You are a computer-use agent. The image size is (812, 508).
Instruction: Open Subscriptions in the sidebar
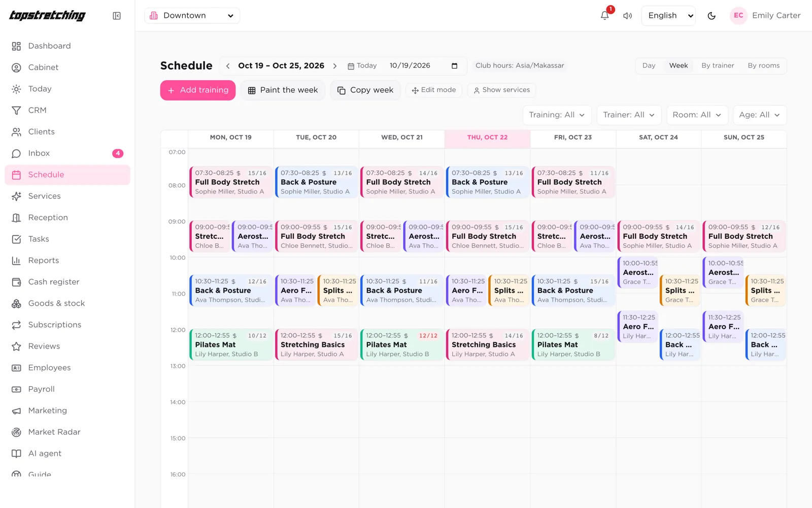[67, 325]
